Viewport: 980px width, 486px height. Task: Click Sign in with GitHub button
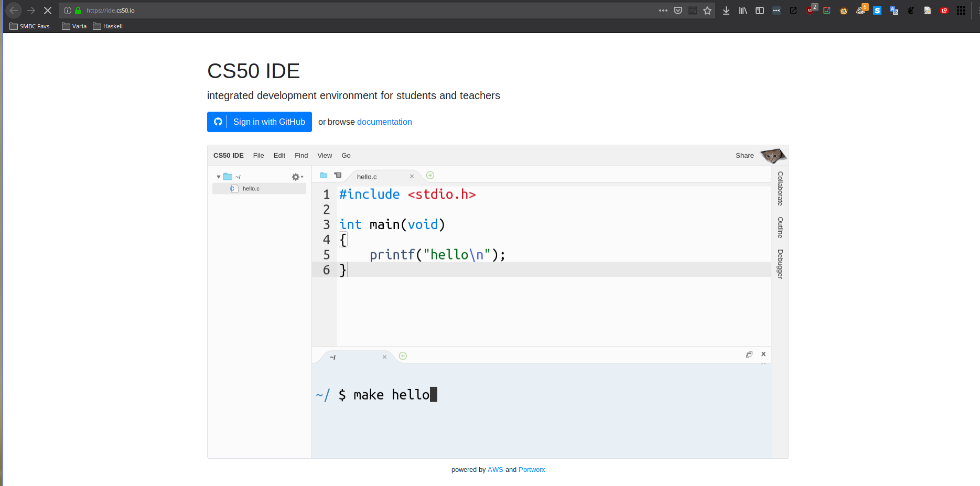click(260, 122)
